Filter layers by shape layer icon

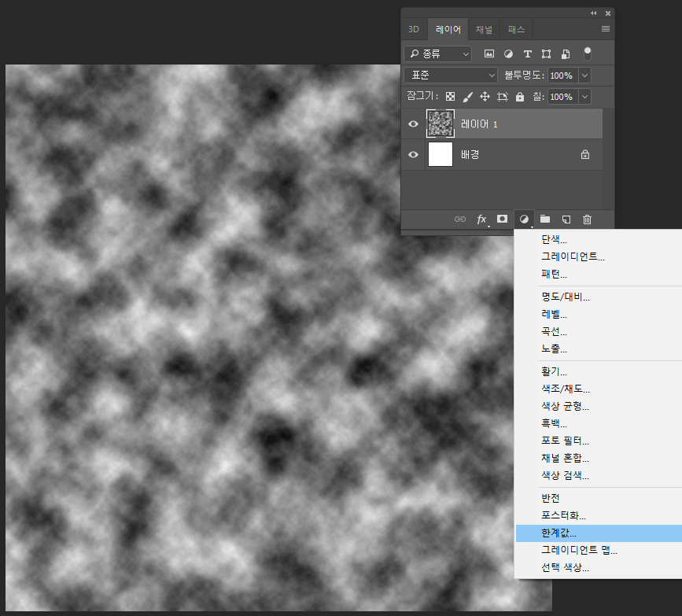point(546,54)
